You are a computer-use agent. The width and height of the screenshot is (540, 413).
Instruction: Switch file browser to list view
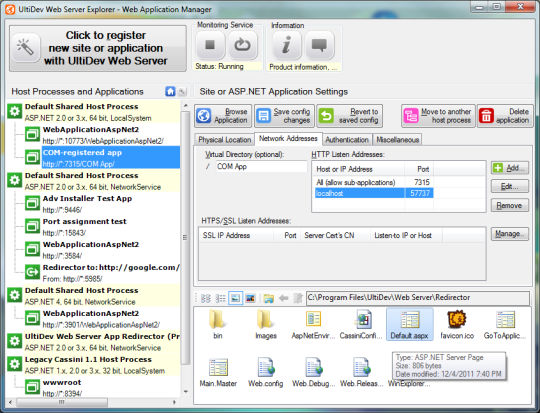point(220,298)
